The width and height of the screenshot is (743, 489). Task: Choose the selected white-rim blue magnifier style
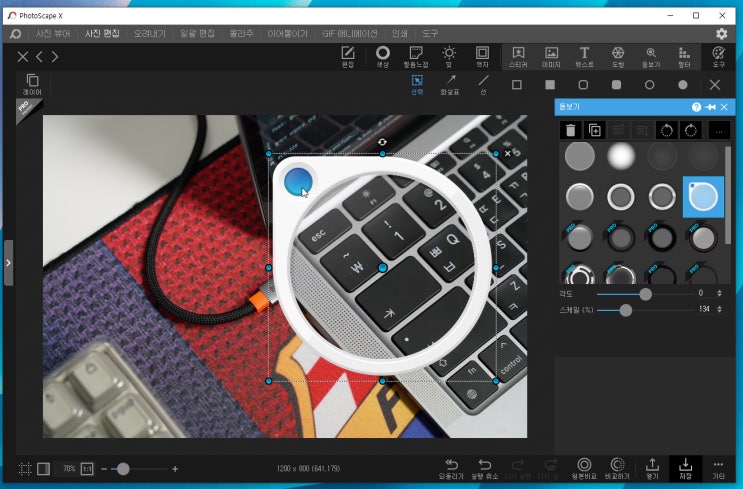[x=703, y=197]
